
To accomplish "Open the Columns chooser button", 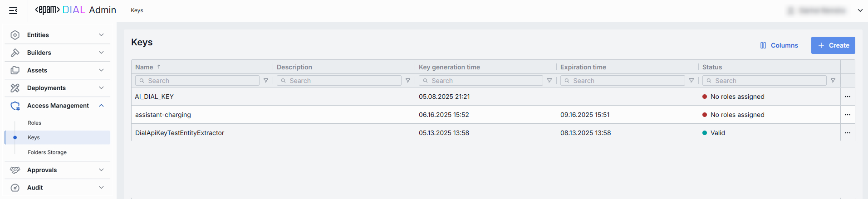I will pyautogui.click(x=779, y=45).
